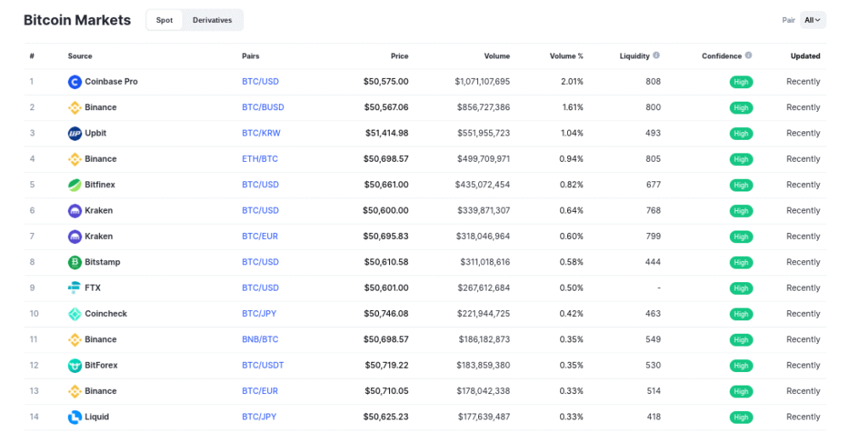Open the BTC/KRW pair link
Image resolution: width=868 pixels, height=433 pixels.
[261, 134]
